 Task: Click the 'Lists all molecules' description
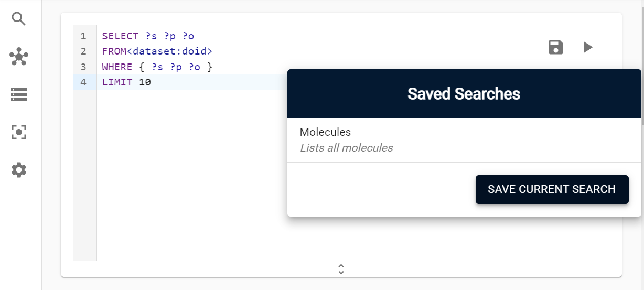click(346, 148)
